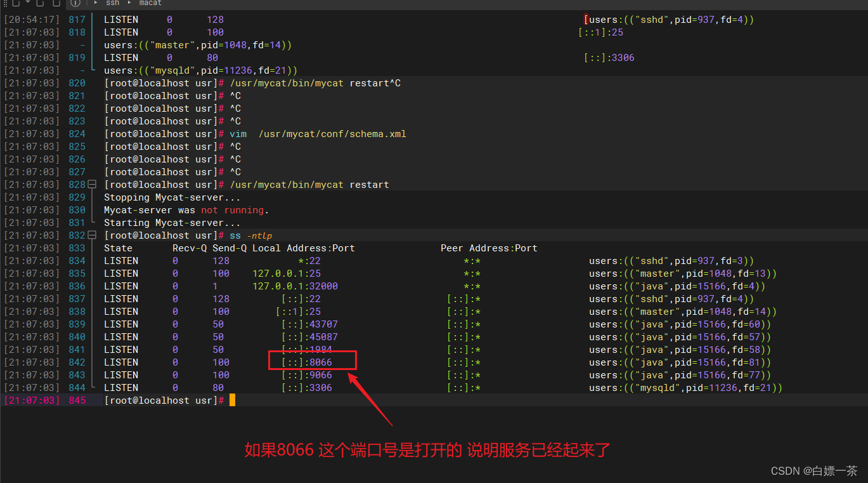Click the mysqld users entry on line 844
This screenshot has height=483, width=868.
tap(686, 388)
